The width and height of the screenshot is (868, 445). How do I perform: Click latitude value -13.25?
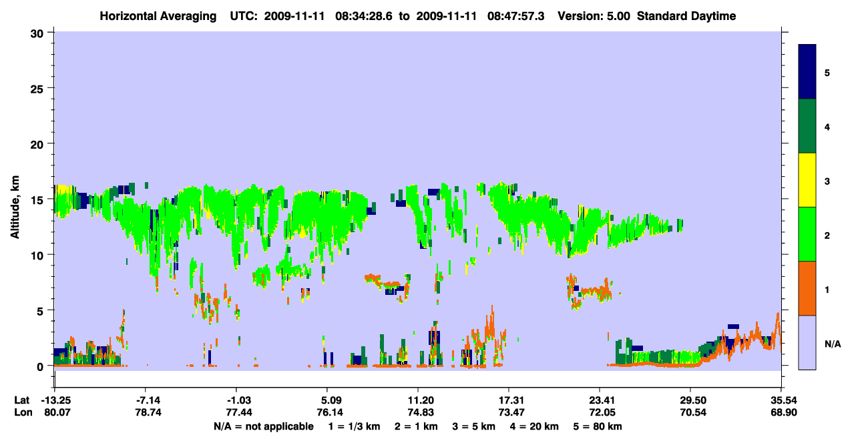(x=55, y=400)
